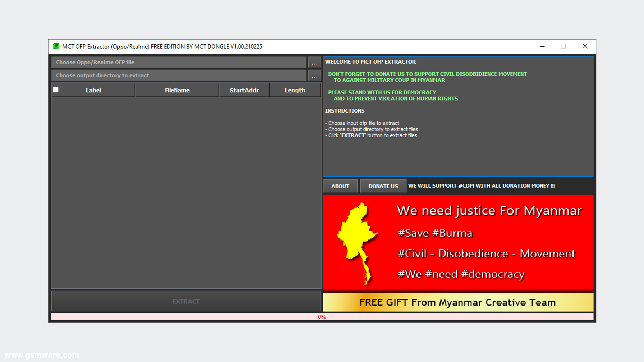This screenshot has width=644, height=362.
Task: Click the EXTRACT button
Action: coord(186,302)
